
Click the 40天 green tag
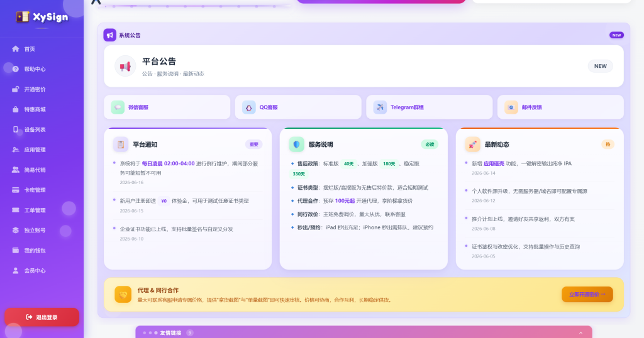[x=348, y=164]
